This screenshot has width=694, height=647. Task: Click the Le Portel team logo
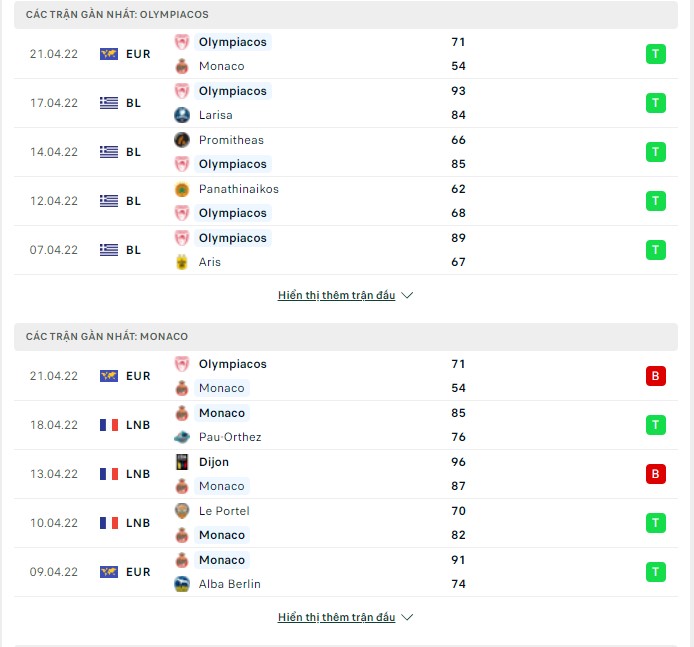[x=181, y=511]
